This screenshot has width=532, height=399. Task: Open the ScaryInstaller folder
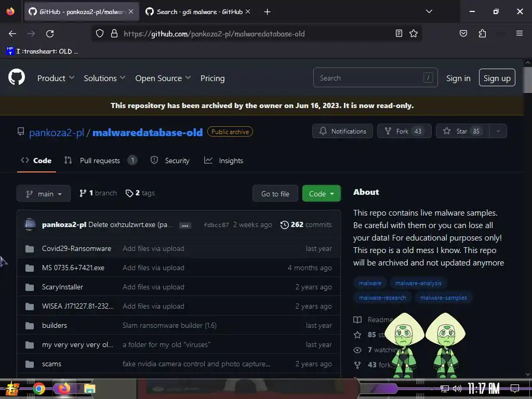coord(62,287)
